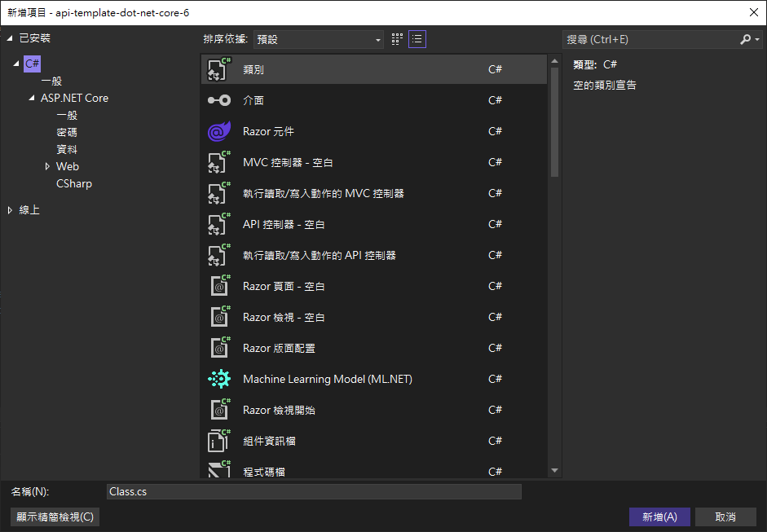This screenshot has width=767, height=532.
Task: Focus the 名稱 Class.cs name field
Action: pyautogui.click(x=314, y=492)
